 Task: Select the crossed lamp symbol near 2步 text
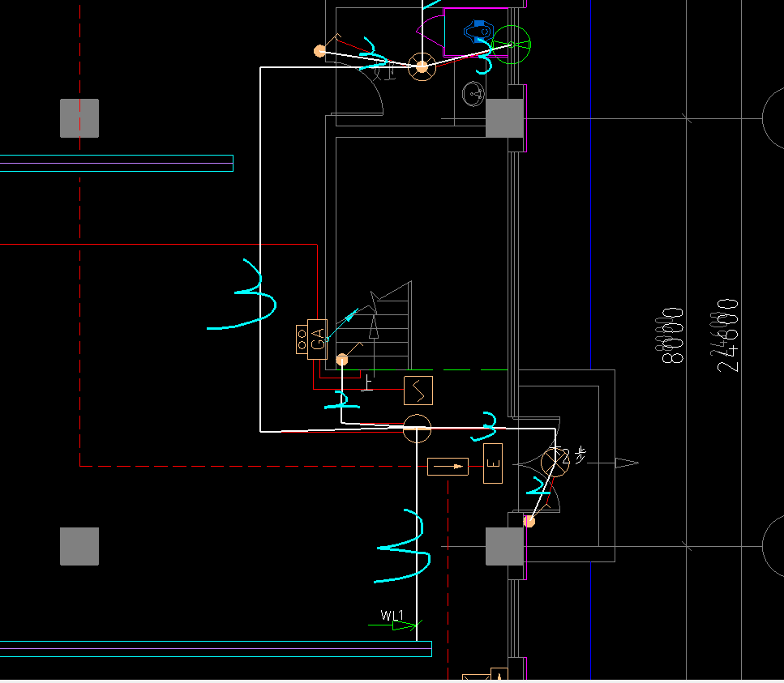click(x=555, y=461)
